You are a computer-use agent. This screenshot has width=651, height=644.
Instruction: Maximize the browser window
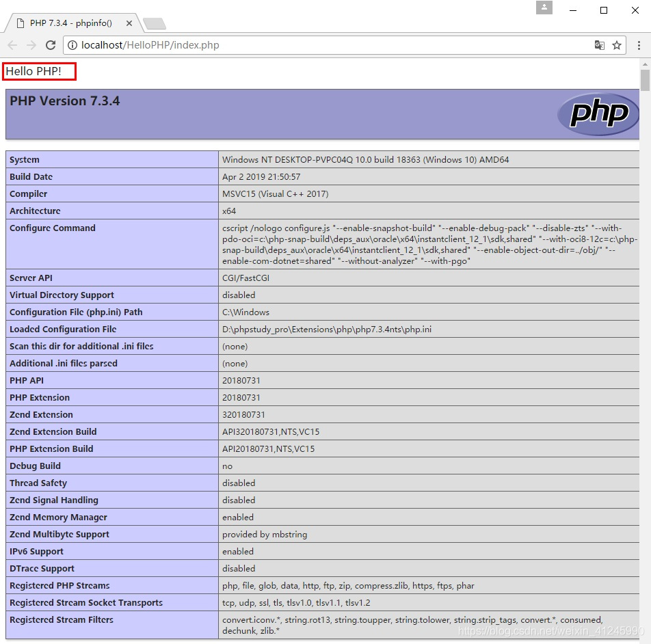coord(604,10)
